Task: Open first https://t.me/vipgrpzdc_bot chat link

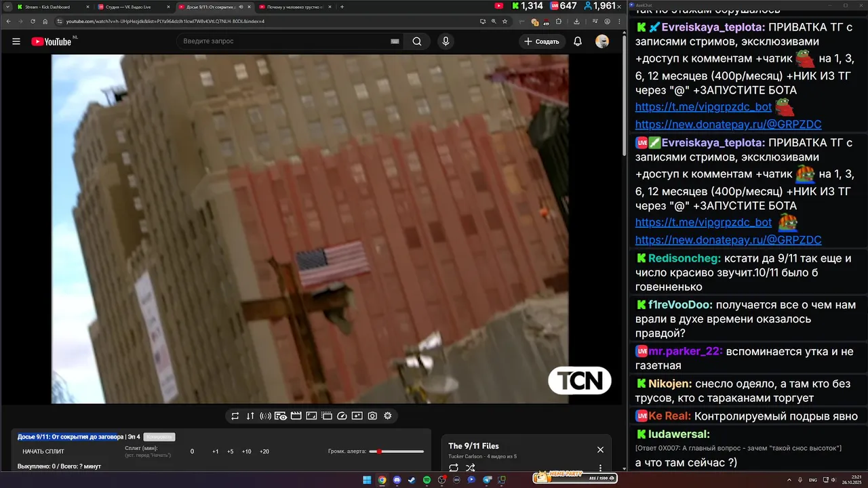Action: [x=703, y=107]
